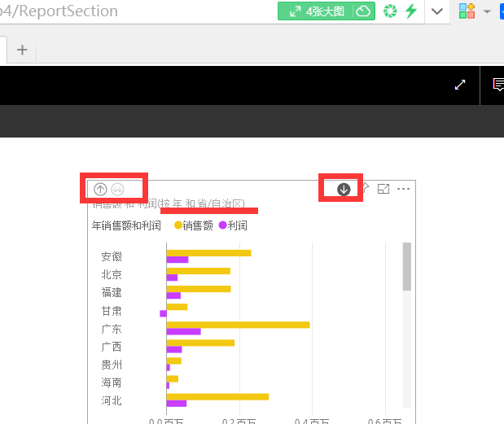Click the green lightning bolt icon
This screenshot has width=504, height=424.
pos(411,11)
